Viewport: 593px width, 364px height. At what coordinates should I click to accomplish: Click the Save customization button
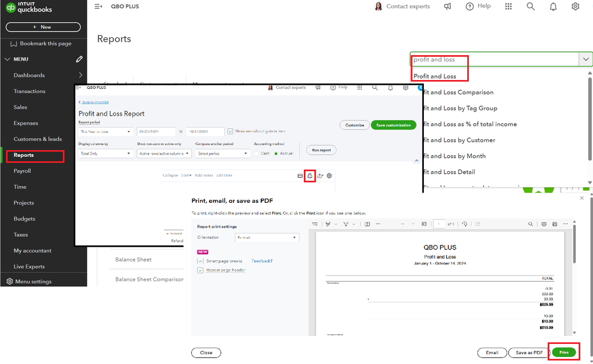394,125
